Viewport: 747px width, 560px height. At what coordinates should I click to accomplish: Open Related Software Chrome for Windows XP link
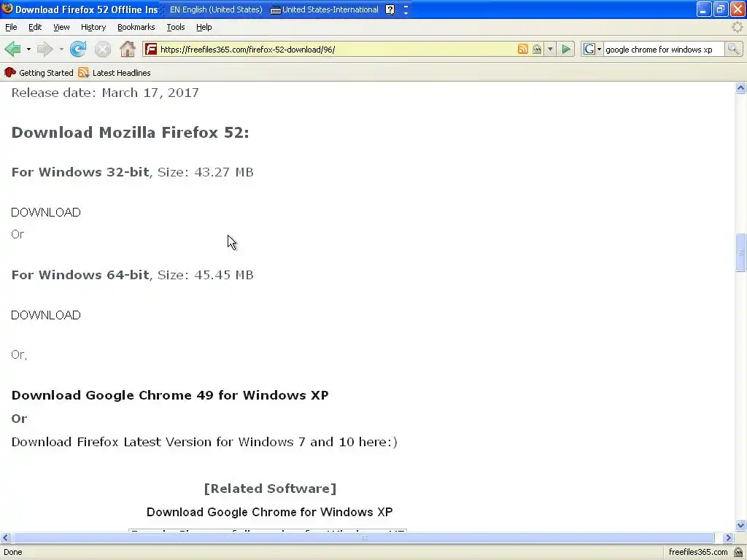click(269, 512)
